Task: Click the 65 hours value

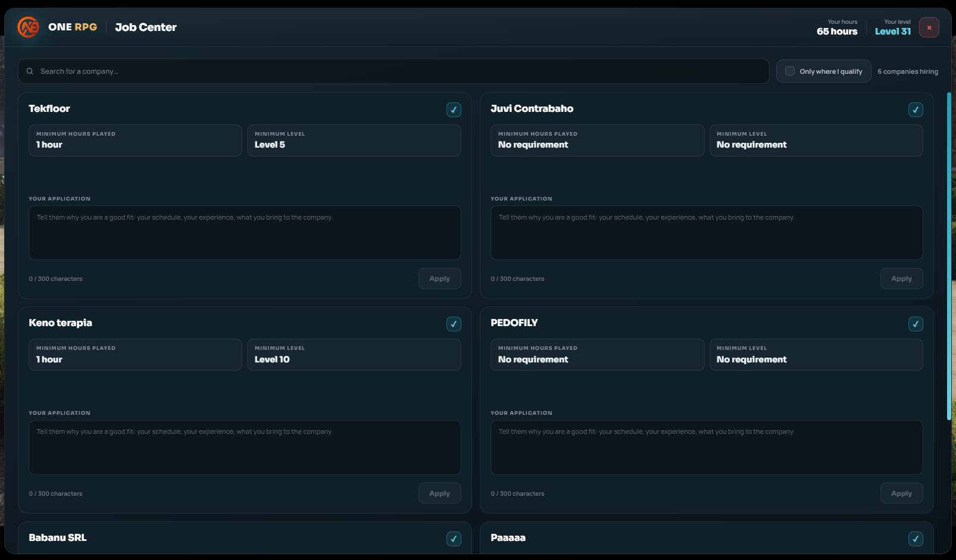Action: tap(837, 32)
